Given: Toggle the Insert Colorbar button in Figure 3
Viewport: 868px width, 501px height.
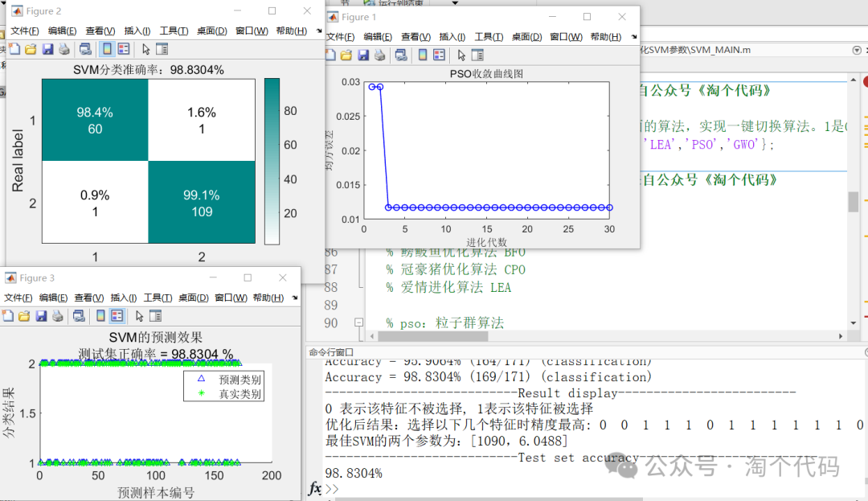Looking at the screenshot, I should (x=100, y=315).
